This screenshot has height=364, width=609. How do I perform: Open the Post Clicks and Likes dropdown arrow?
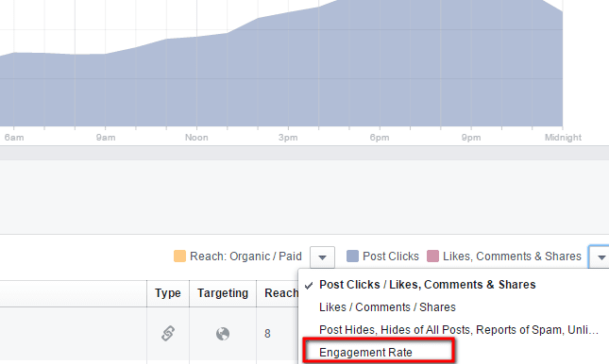pyautogui.click(x=600, y=256)
